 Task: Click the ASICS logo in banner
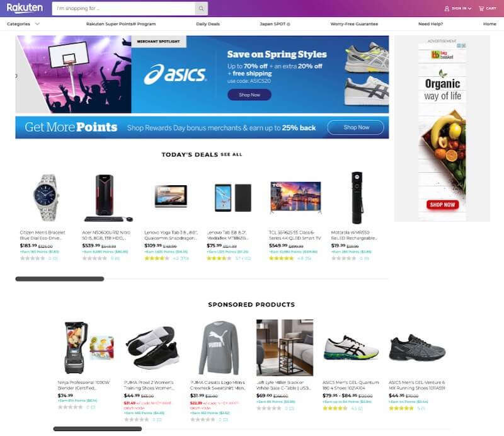[175, 74]
